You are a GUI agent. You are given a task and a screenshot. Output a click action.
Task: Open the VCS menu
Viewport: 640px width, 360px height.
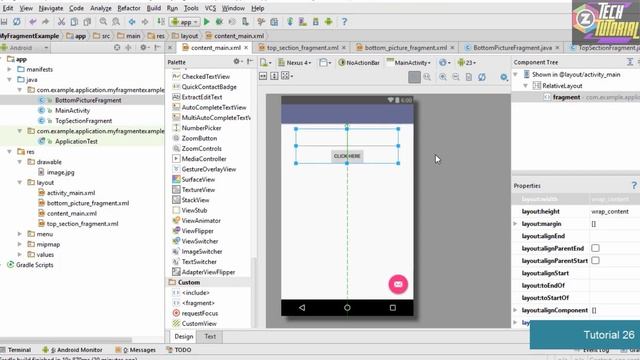pos(210,8)
